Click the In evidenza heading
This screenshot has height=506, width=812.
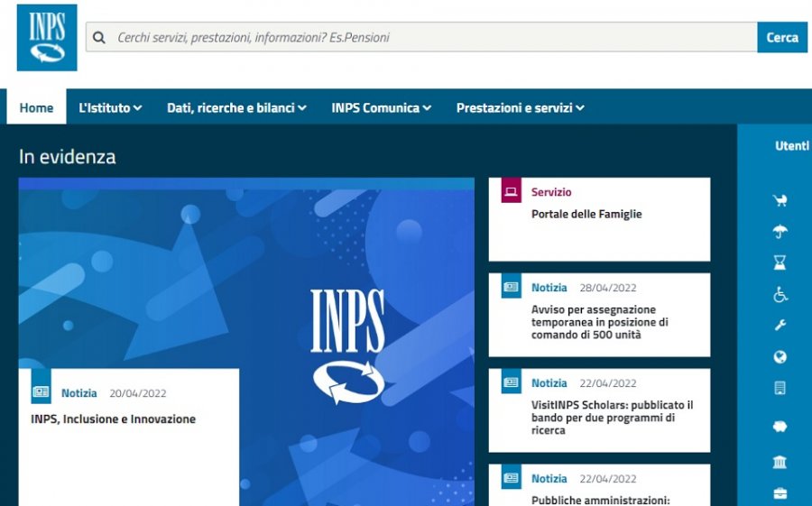68,156
